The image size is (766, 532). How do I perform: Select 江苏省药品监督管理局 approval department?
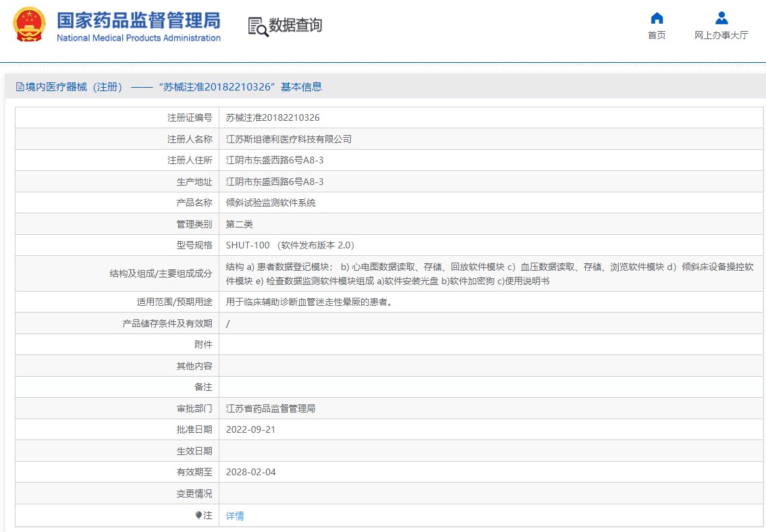(271, 408)
